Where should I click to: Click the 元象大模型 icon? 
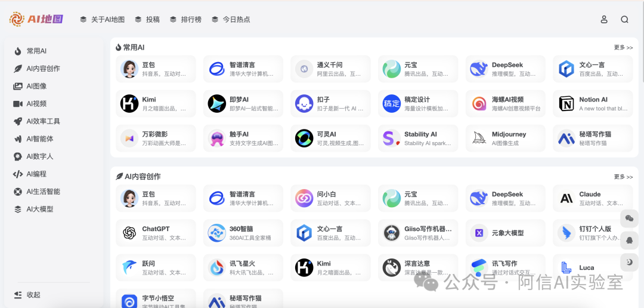pyautogui.click(x=479, y=233)
